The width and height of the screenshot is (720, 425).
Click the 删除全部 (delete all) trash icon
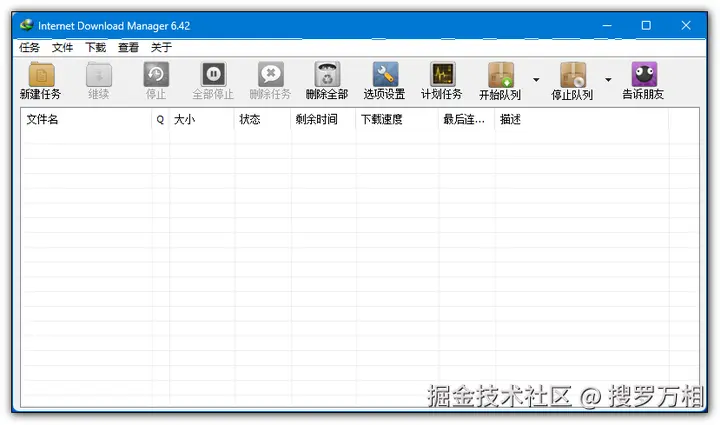327,74
